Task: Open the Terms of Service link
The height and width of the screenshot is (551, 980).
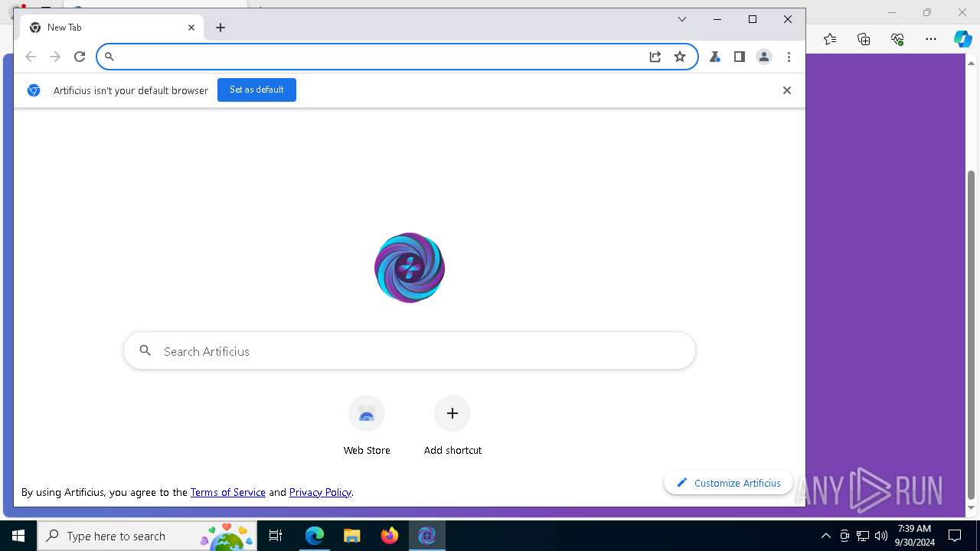Action: pos(228,492)
